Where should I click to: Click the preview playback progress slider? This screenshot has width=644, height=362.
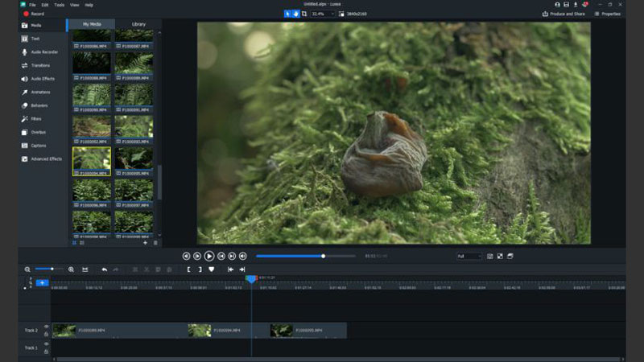coord(306,256)
